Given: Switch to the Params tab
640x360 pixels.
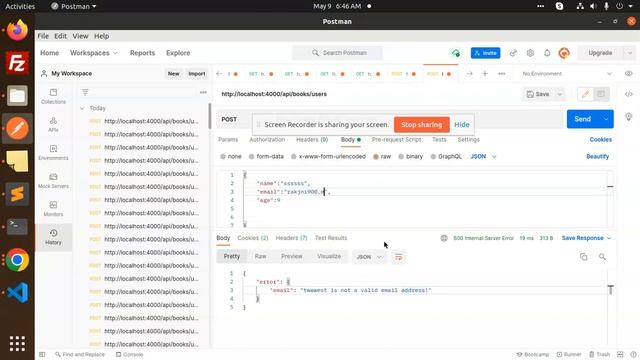Looking at the screenshot, I should point(228,140).
